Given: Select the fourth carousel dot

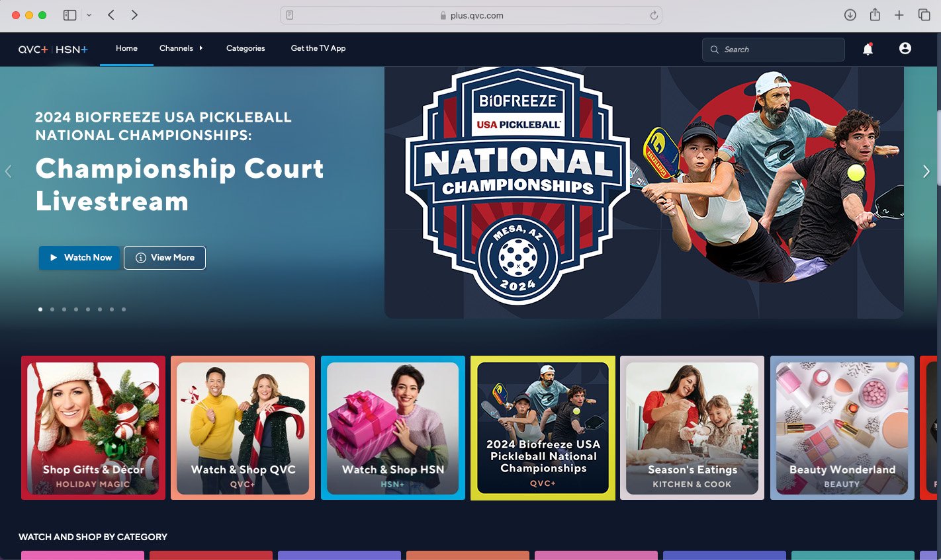Looking at the screenshot, I should pos(76,309).
